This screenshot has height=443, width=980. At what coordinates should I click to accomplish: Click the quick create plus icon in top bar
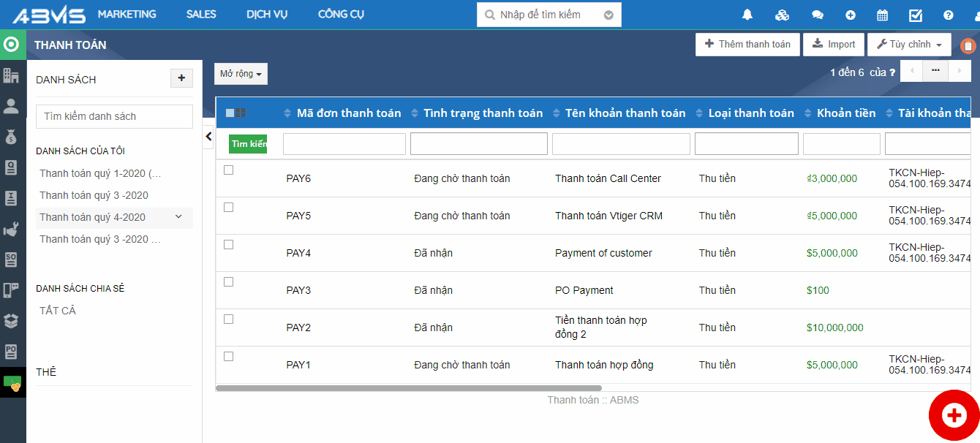pos(850,15)
